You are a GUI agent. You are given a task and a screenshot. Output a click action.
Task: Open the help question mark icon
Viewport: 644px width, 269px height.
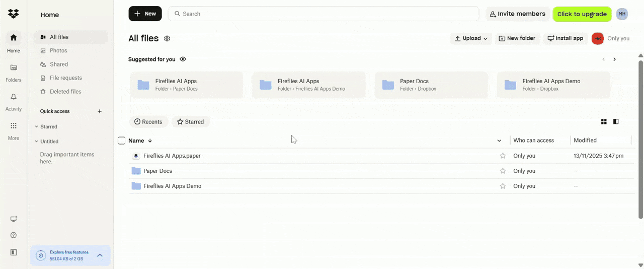pos(14,235)
